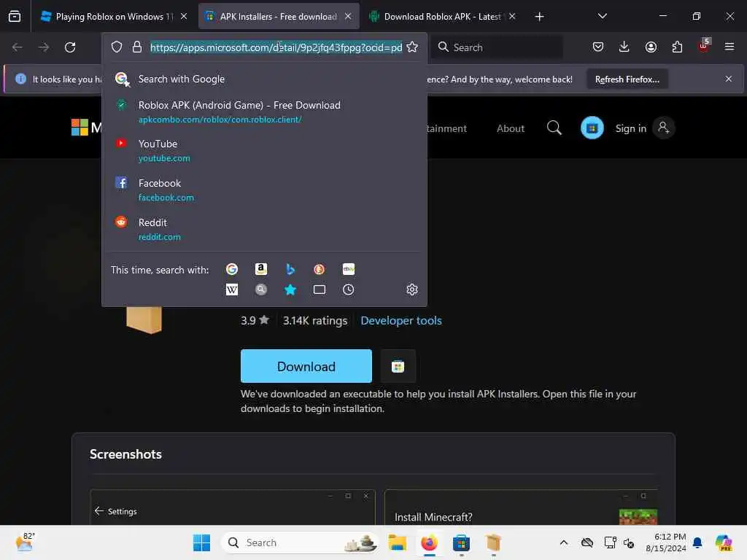Image resolution: width=747 pixels, height=560 pixels.
Task: Dismiss the Firefox notification bar
Action: [x=729, y=79]
